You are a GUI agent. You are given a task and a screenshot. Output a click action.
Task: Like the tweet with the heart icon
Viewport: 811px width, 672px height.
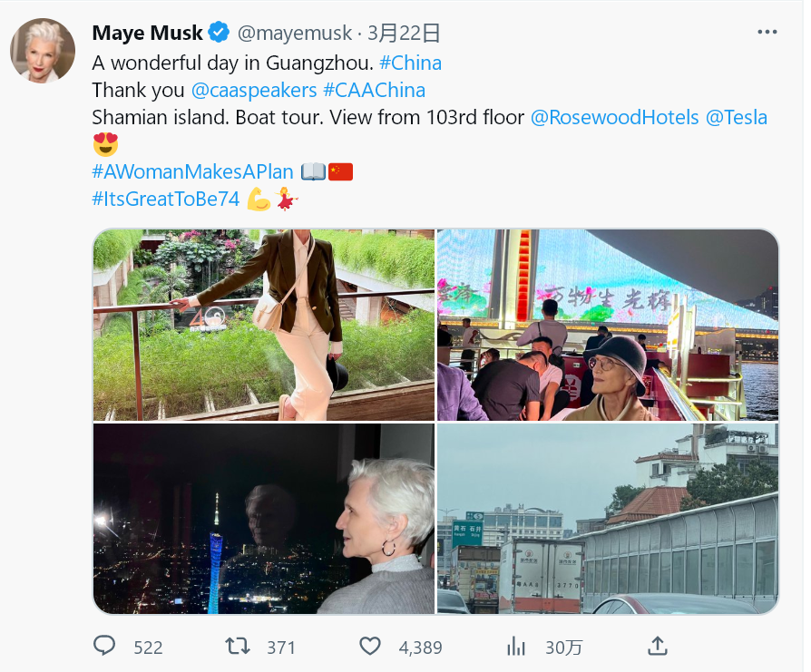[370, 646]
